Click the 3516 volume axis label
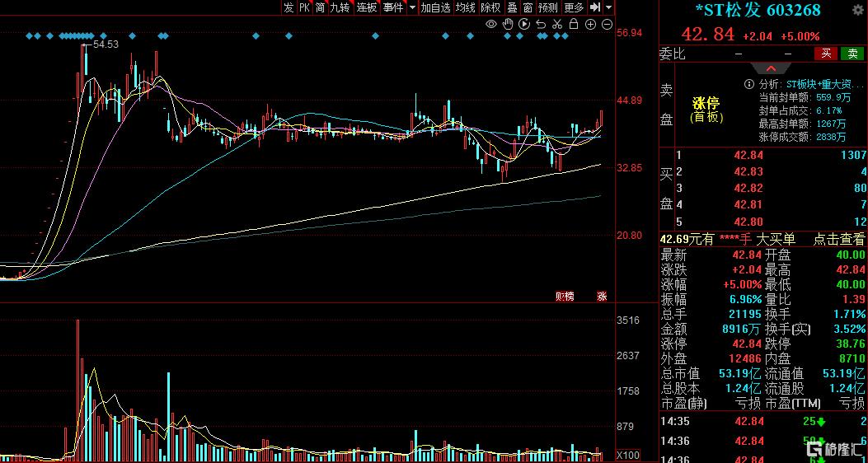This screenshot has height=463, width=868. tap(628, 320)
